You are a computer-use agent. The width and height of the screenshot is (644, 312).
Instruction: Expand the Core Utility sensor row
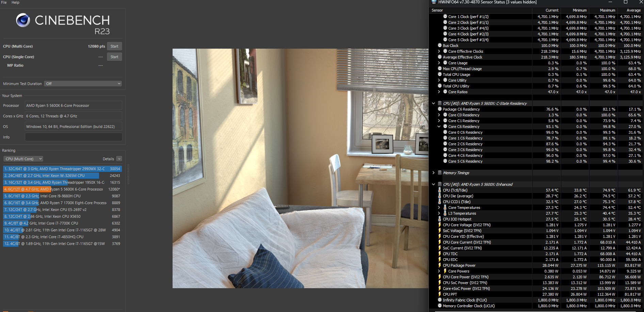pyautogui.click(x=439, y=80)
